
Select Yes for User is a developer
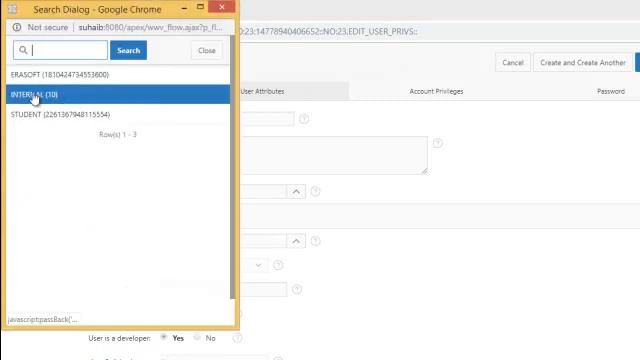[x=164, y=338]
